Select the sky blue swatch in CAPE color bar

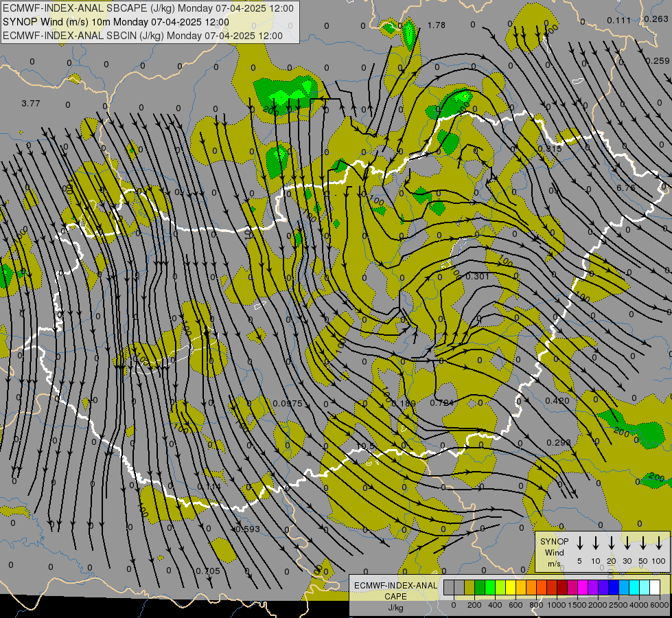623,587
